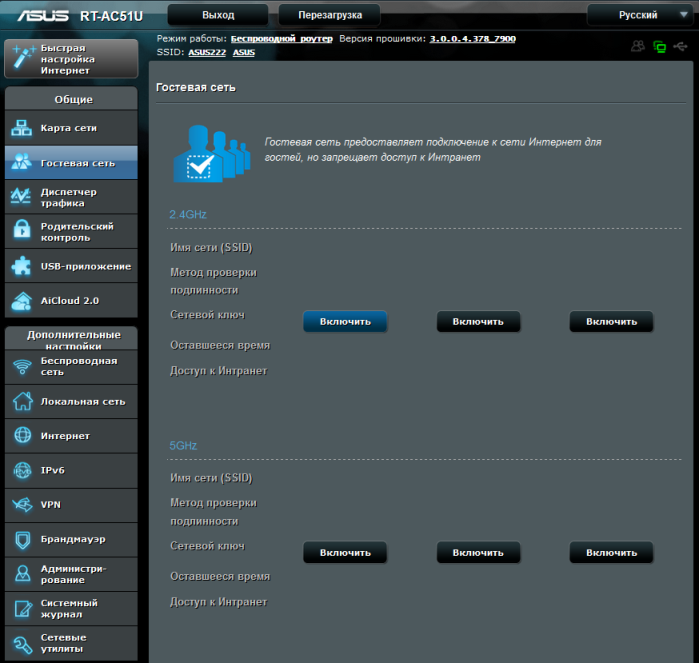699x663 pixels.
Task: Click the 5GHz section heading
Action: pos(183,445)
